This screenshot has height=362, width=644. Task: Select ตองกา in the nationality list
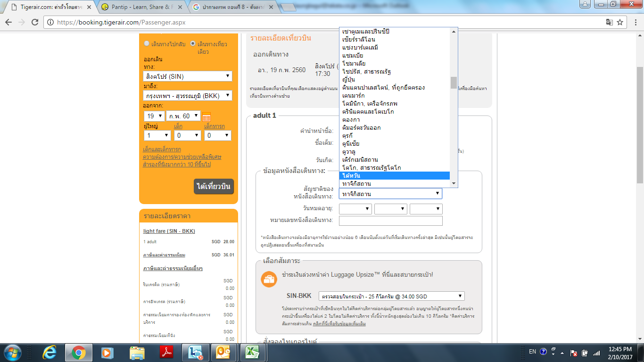395,120
